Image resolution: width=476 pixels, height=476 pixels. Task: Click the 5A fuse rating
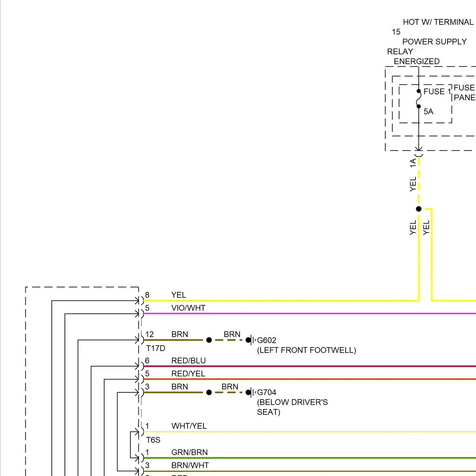pos(428,111)
